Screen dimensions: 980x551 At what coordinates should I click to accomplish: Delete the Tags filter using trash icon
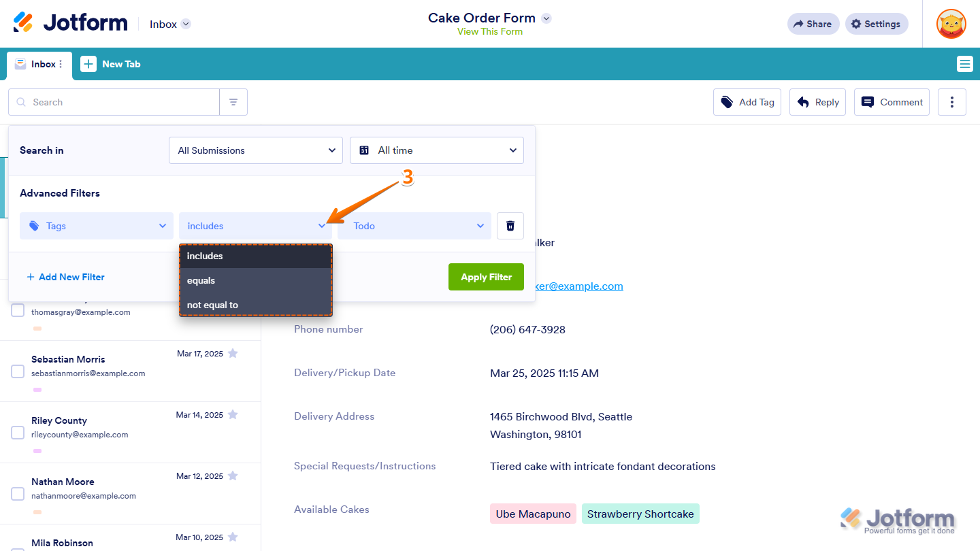click(510, 225)
